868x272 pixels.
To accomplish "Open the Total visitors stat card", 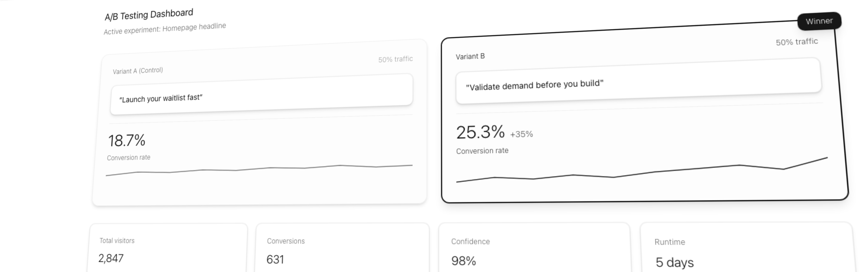I will coord(167,250).
